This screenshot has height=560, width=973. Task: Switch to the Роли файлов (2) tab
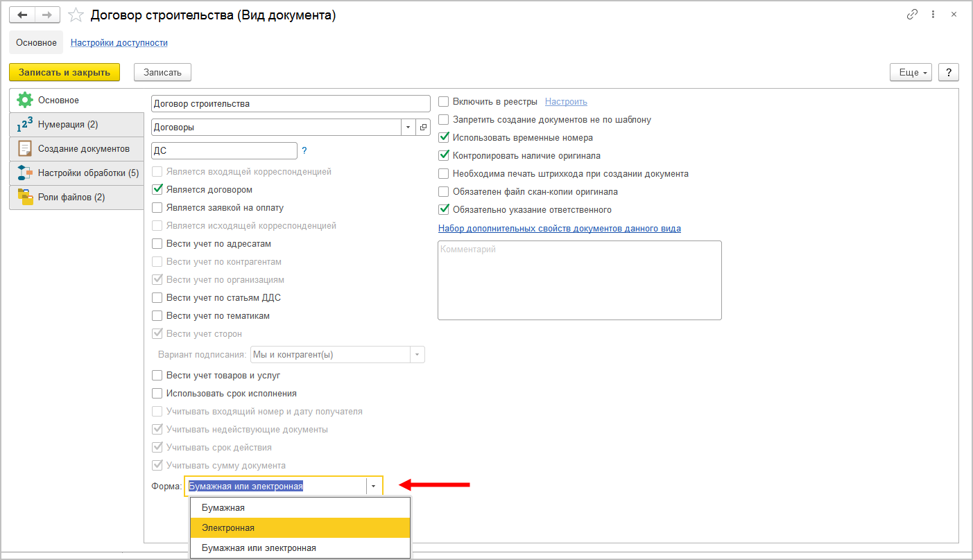[77, 197]
